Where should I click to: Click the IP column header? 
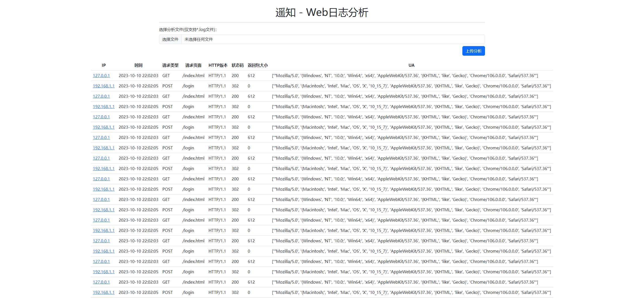point(104,65)
